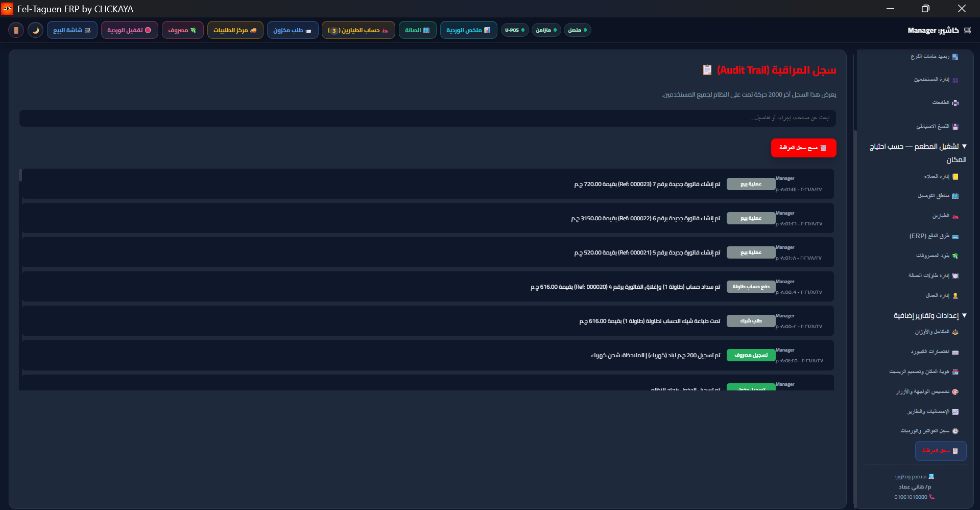Select سجل المراقبة audit trail item

coord(941,451)
